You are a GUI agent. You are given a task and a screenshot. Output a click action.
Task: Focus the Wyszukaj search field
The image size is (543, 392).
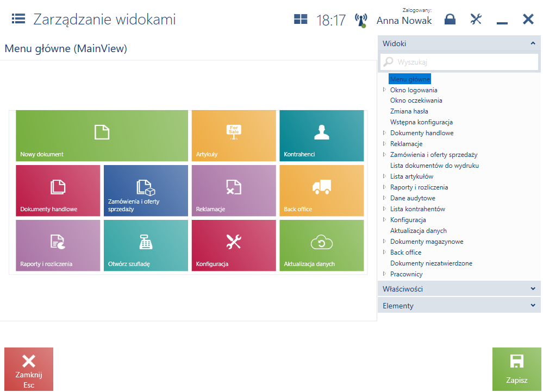pos(459,62)
